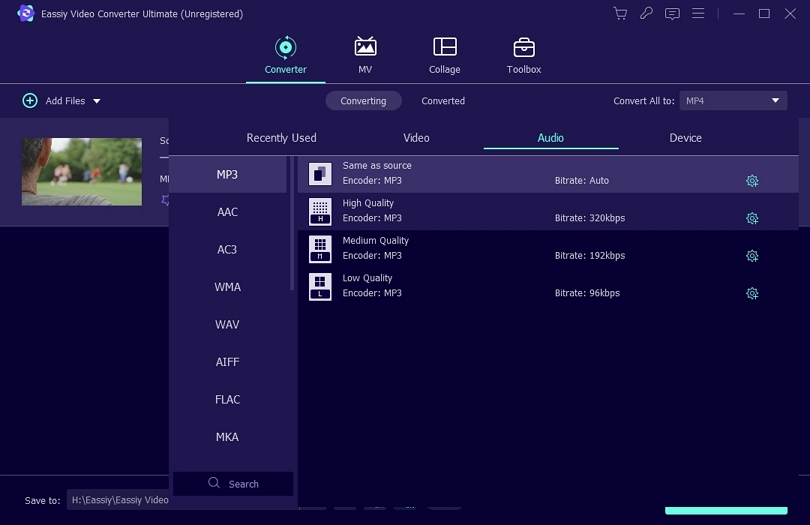Screen dimensions: 810x525
Task: Open the shopping cart purchase icon
Action: tap(620, 13)
